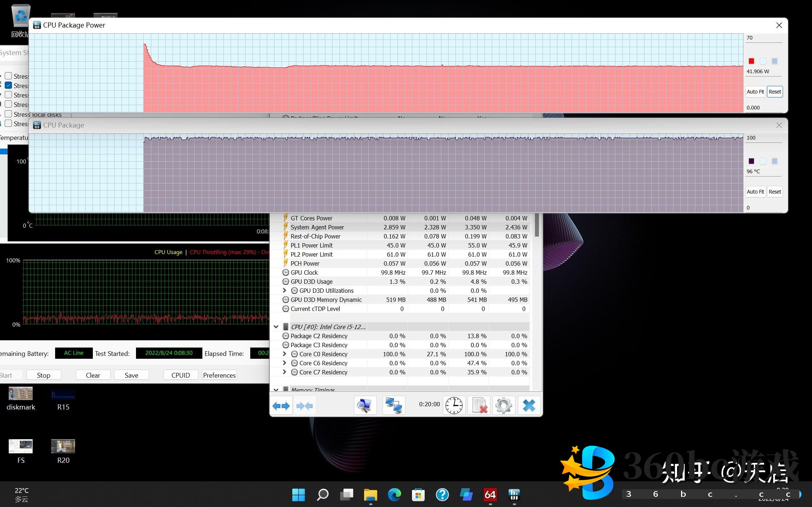Click the collapse arrows toolbar icon

pos(304,406)
